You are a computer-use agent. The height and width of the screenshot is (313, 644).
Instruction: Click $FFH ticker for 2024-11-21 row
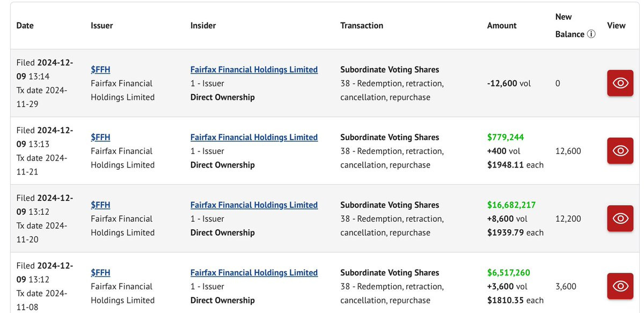(x=100, y=137)
